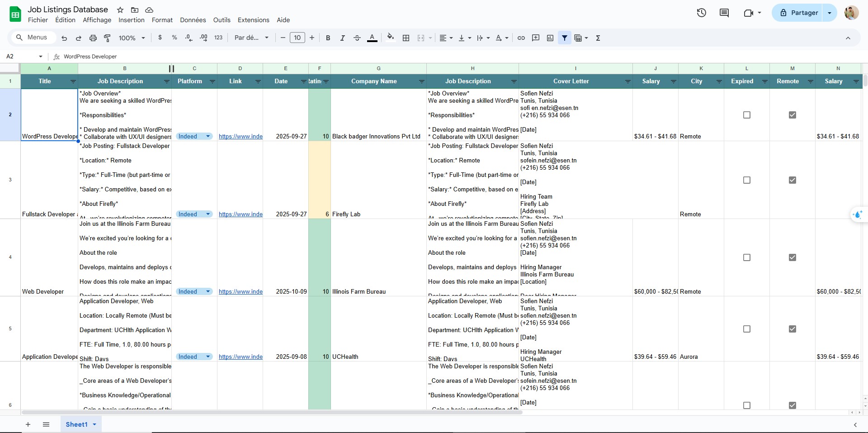This screenshot has height=433, width=868.
Task: Open the Extensions menu
Action: point(254,20)
